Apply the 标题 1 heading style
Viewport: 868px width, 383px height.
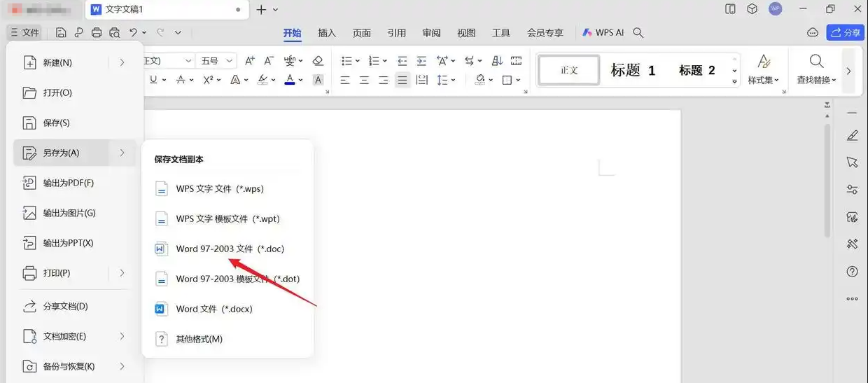point(633,70)
